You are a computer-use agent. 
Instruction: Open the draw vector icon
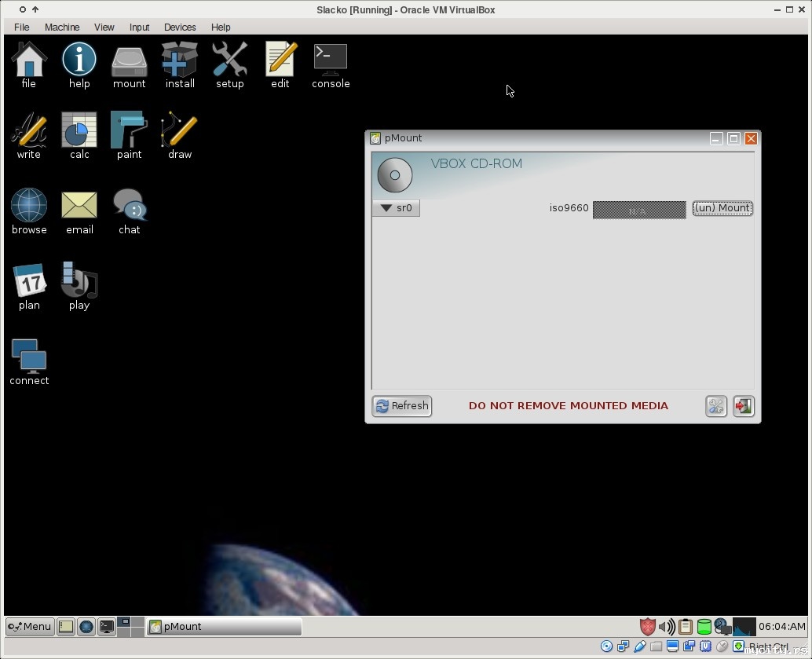pos(180,135)
